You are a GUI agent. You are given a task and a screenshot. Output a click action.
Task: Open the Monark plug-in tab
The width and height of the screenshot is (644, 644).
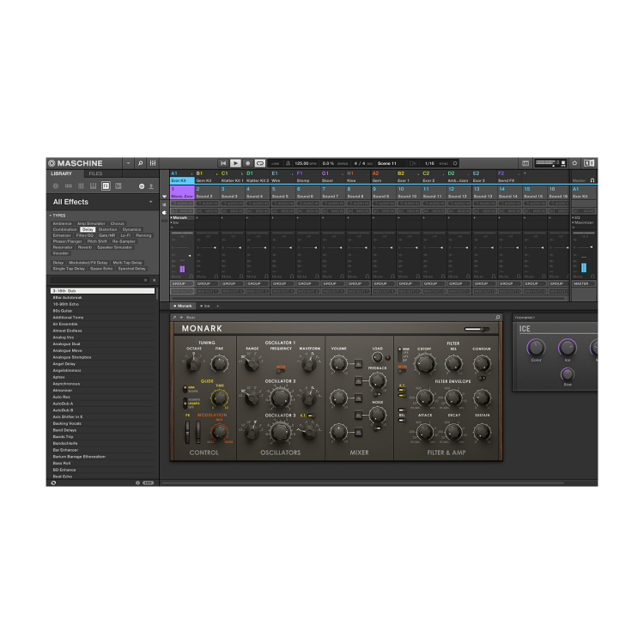click(183, 306)
